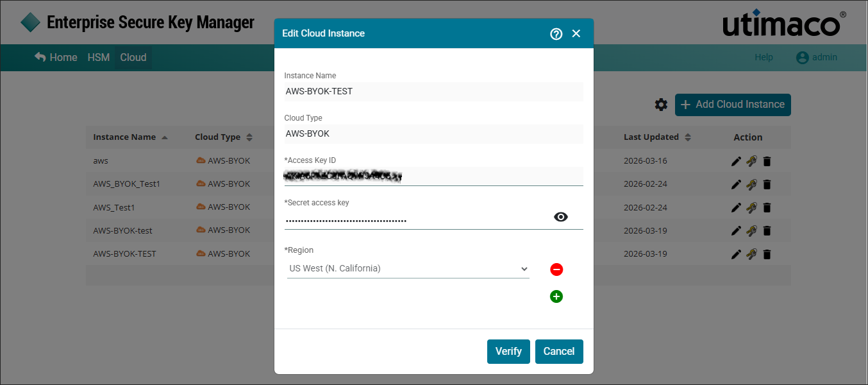The image size is (868, 385).
Task: Close the Edit Cloud Instance dialog
Action: (x=576, y=33)
